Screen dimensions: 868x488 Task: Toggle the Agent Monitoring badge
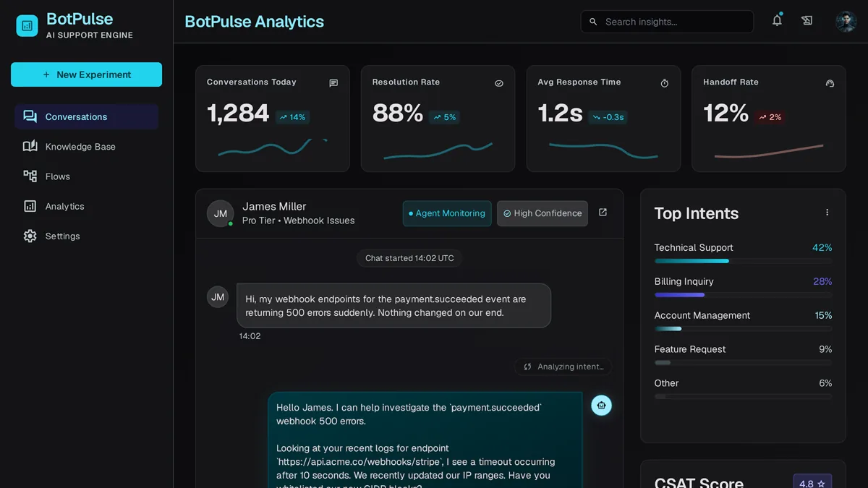click(447, 213)
